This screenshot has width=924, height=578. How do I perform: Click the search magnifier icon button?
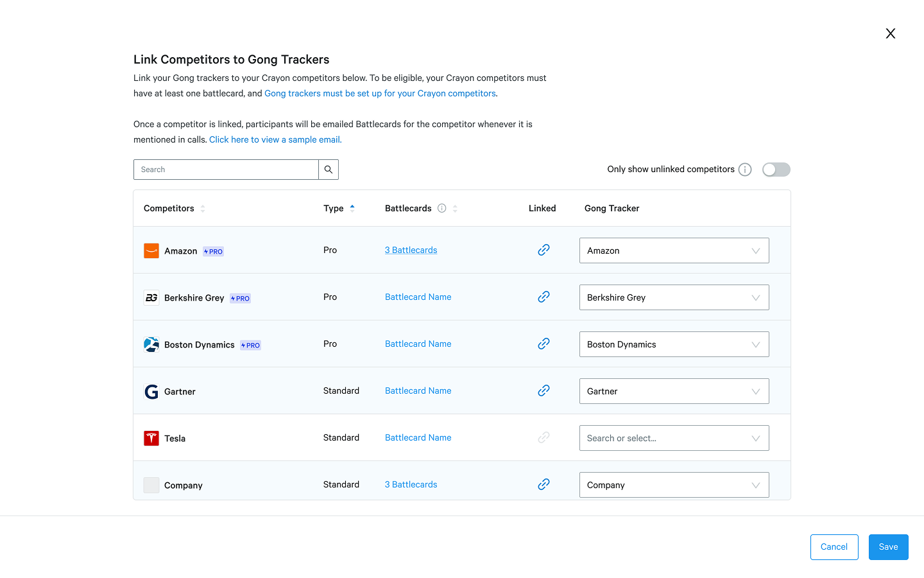328,170
